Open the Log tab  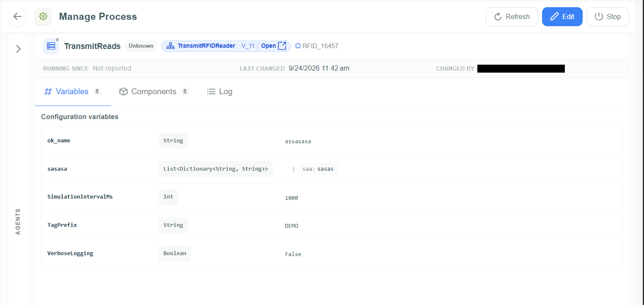pyautogui.click(x=220, y=92)
